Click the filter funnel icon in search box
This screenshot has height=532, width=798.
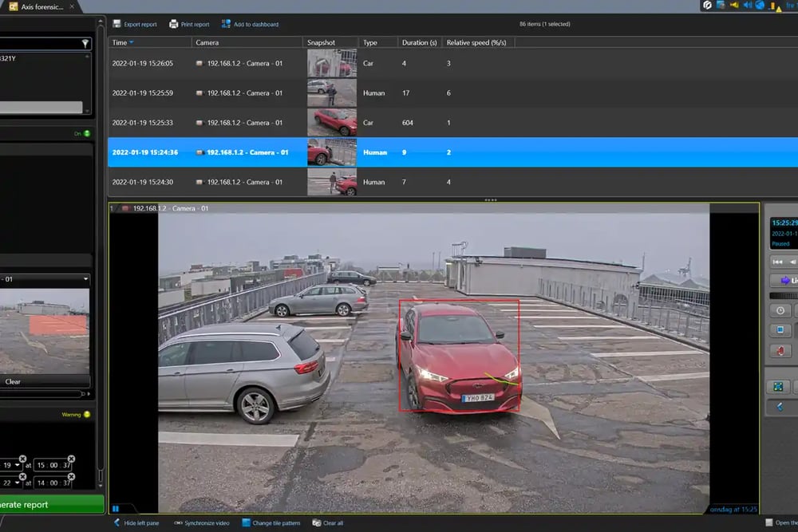(x=85, y=44)
